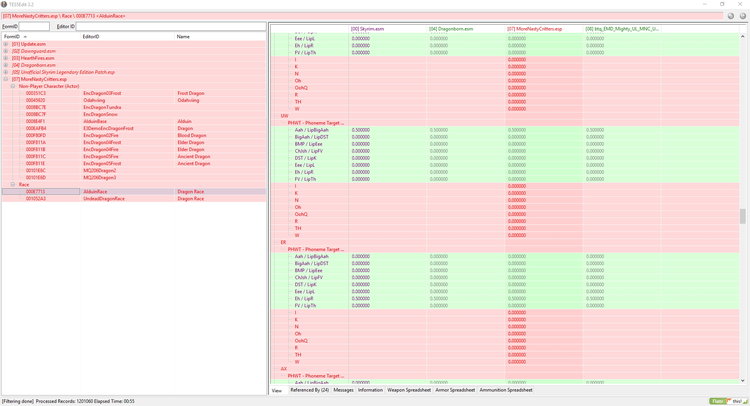The height and width of the screenshot is (406, 750).
Task: Select the E3DemoEncDragonFrost record
Action: (134, 128)
